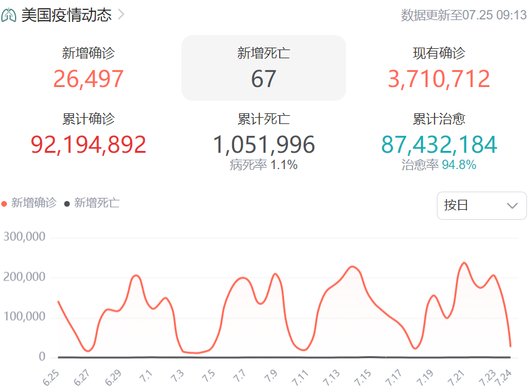Image resolution: width=532 pixels, height=392 pixels.
Task: Click the 7.17 date label on axis
Action: pyautogui.click(x=394, y=378)
